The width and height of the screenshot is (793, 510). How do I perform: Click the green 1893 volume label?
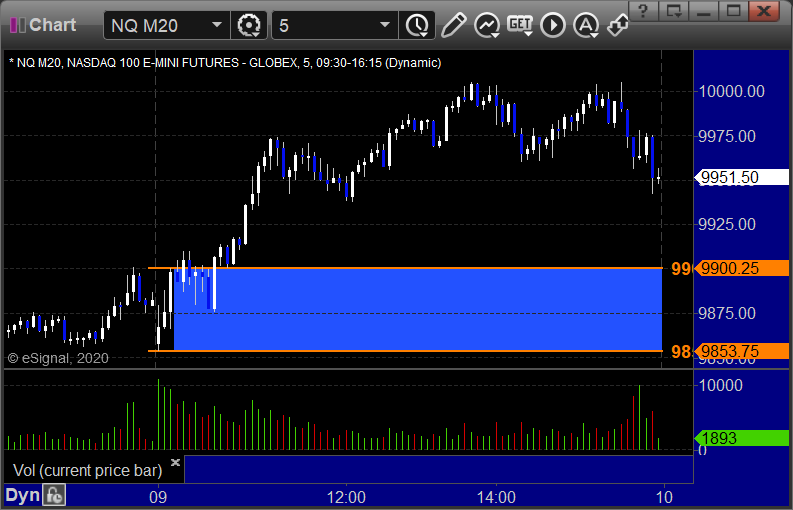pos(741,438)
